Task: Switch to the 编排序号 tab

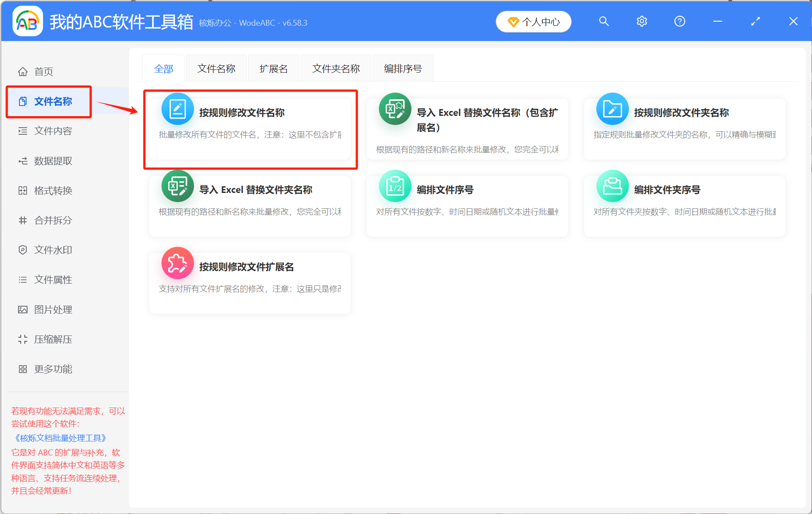Action: 402,68
